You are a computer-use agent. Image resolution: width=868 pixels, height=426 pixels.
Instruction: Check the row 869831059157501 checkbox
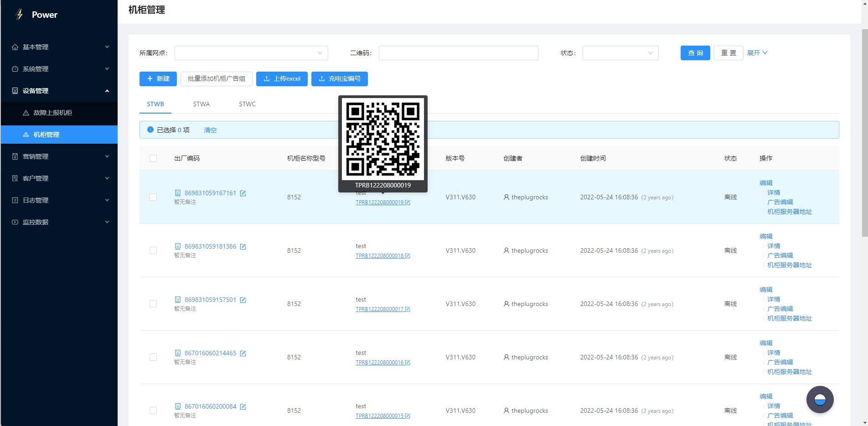[x=153, y=304]
